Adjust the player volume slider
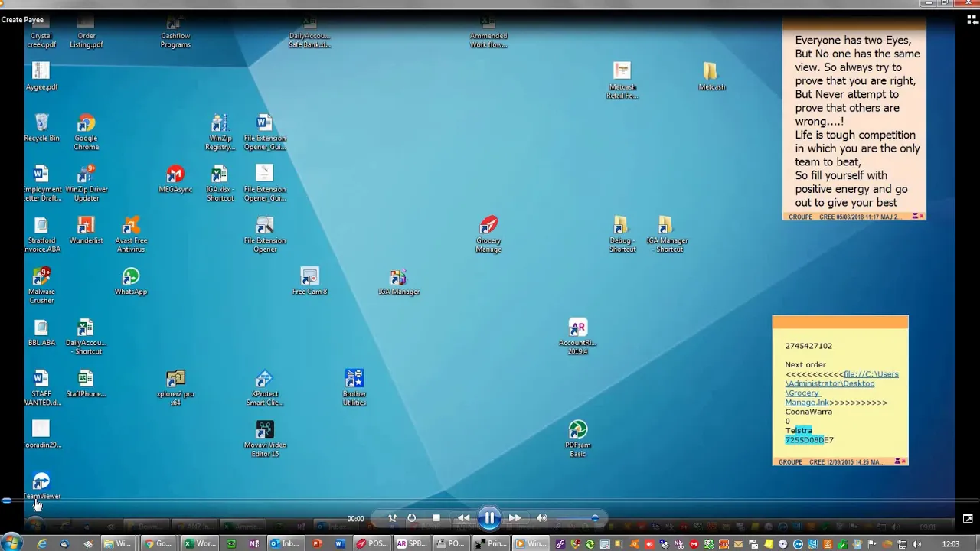Image resolution: width=980 pixels, height=551 pixels. click(x=576, y=518)
